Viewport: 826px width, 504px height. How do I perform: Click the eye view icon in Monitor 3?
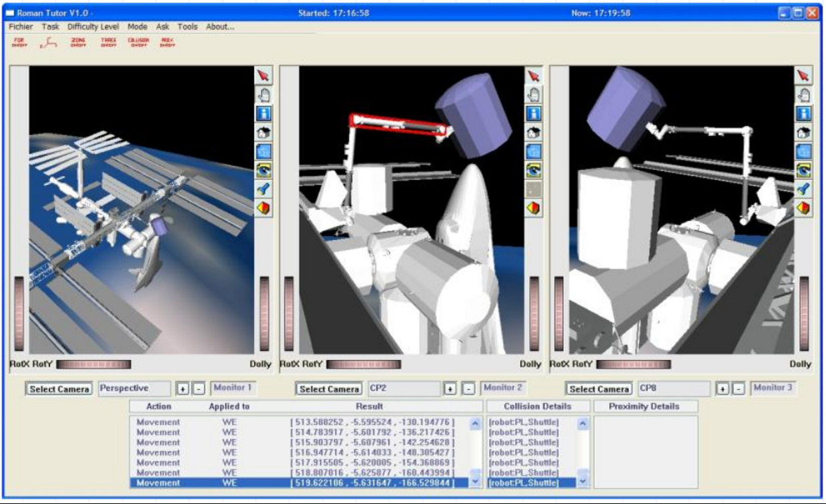pyautogui.click(x=803, y=171)
